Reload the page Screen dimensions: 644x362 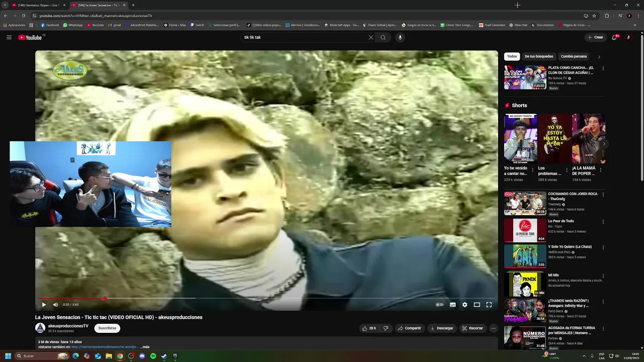pyautogui.click(x=23, y=16)
